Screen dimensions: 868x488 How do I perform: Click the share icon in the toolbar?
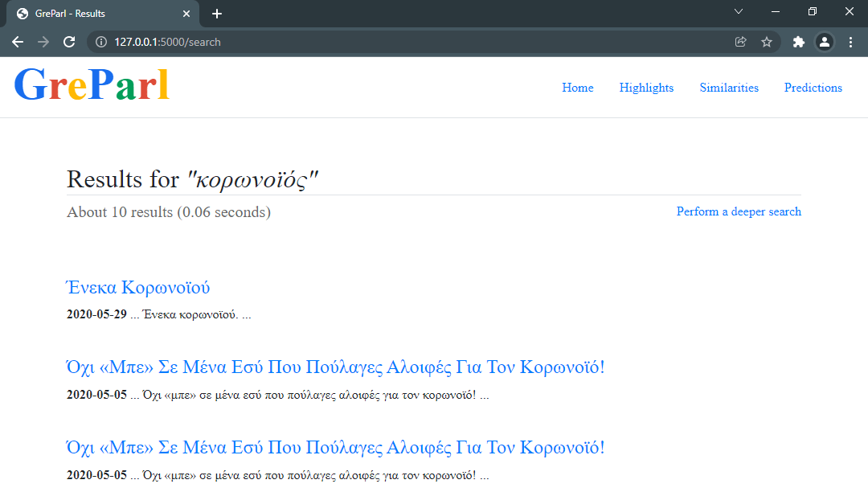coord(740,42)
